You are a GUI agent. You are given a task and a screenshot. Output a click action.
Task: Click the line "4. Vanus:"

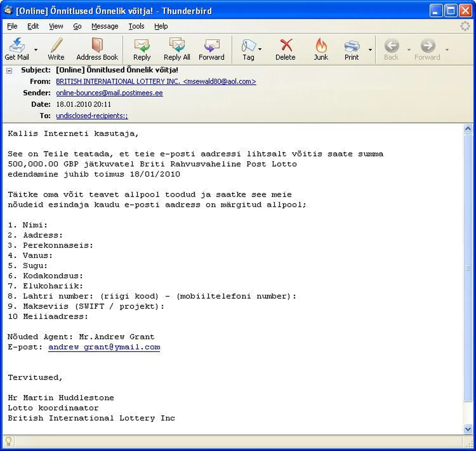click(x=30, y=255)
